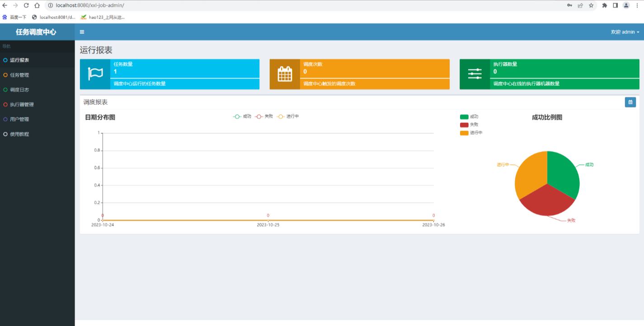Click 调度中心在线的执行器机器数量 description text
This screenshot has height=326, width=644.
[526, 84]
